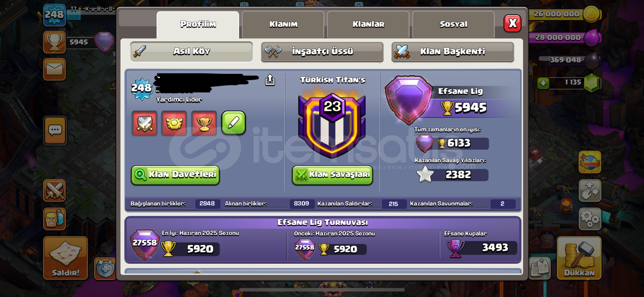This screenshot has height=297, width=644.
Task: Open the Sosyal tab
Action: [453, 24]
